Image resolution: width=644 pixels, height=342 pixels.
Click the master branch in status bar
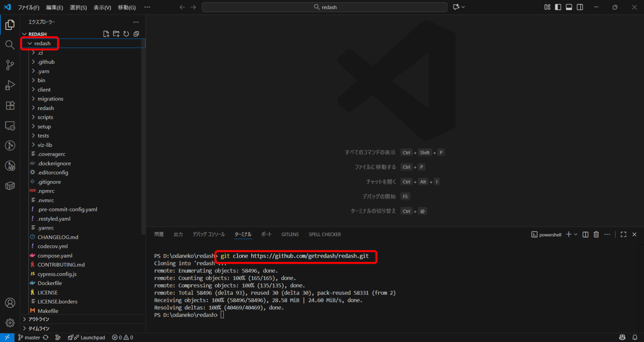pyautogui.click(x=29, y=337)
